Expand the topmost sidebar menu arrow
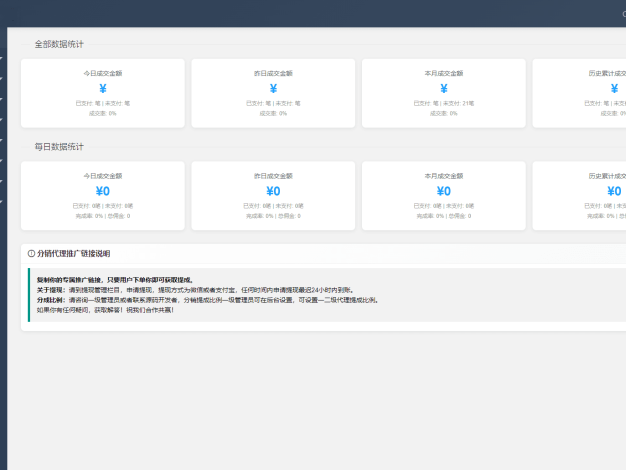Viewport: 626px width, 470px height. (2, 58)
